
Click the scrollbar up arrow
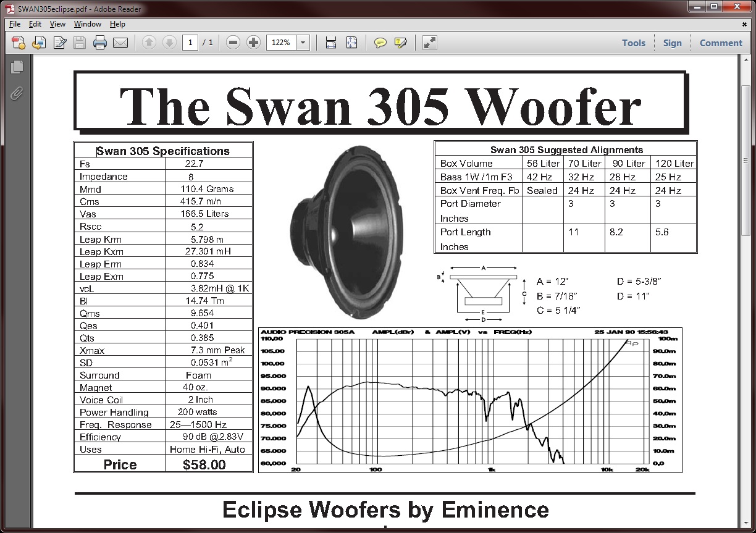coord(746,61)
